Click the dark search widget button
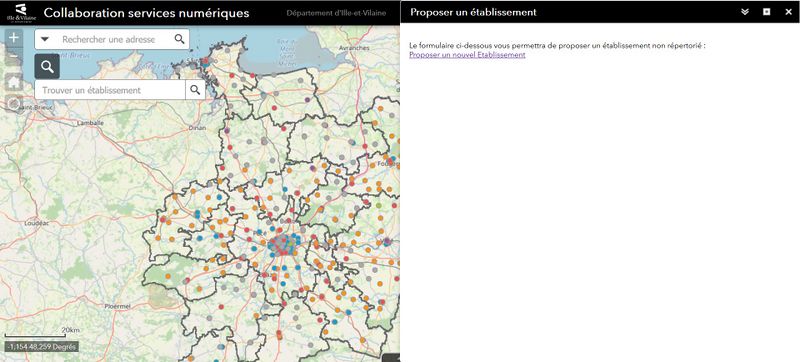The width and height of the screenshot is (800, 362). point(47,67)
